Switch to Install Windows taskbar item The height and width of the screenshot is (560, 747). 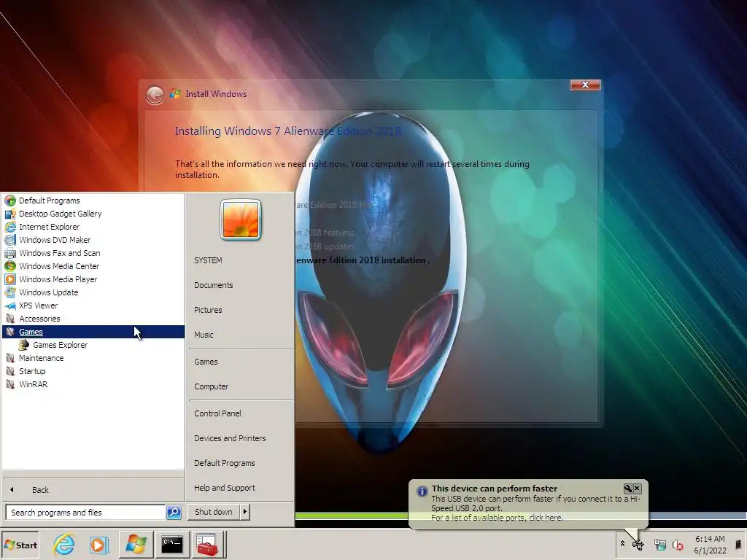click(136, 544)
